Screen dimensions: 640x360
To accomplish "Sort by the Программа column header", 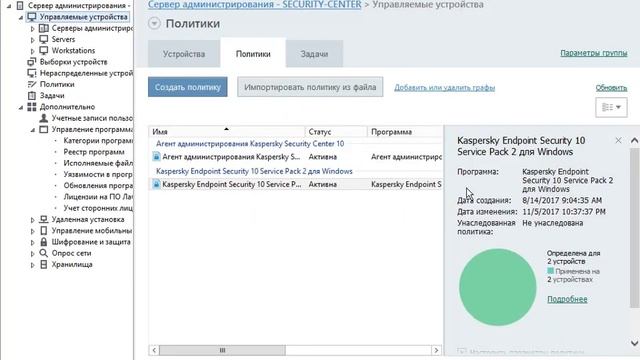I will (405, 131).
